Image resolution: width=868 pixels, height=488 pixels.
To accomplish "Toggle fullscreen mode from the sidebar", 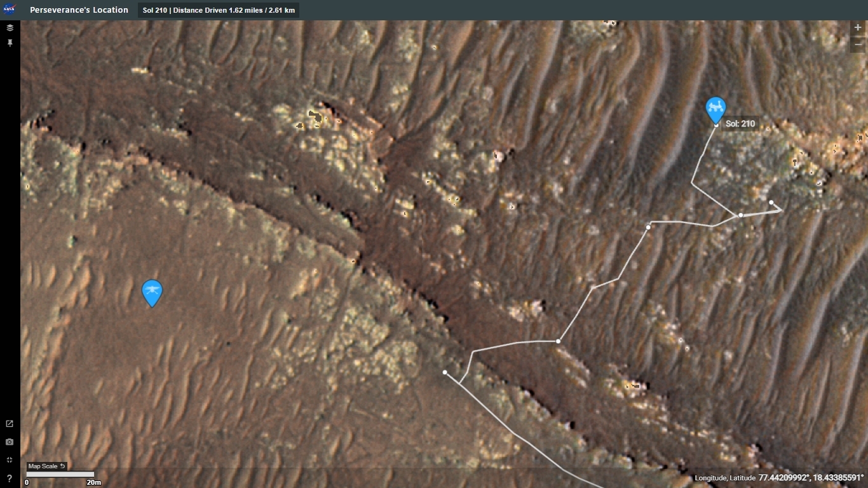I will [x=10, y=459].
